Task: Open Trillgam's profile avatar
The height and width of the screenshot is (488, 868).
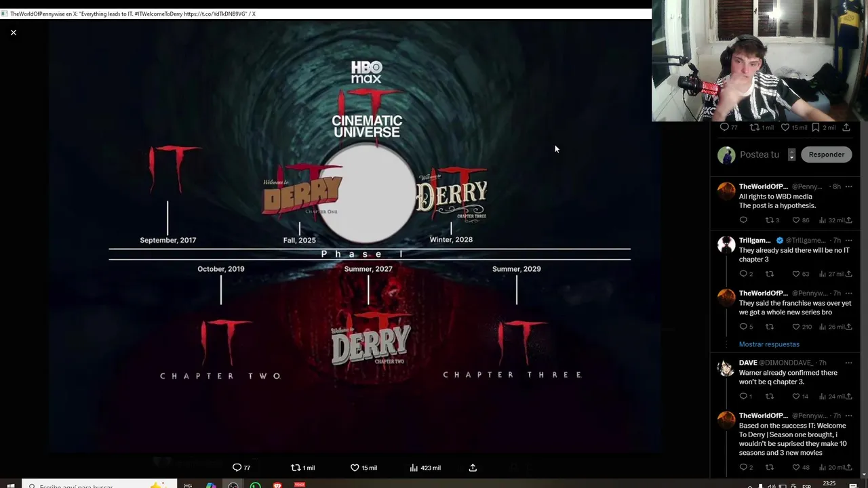Action: pos(726,245)
